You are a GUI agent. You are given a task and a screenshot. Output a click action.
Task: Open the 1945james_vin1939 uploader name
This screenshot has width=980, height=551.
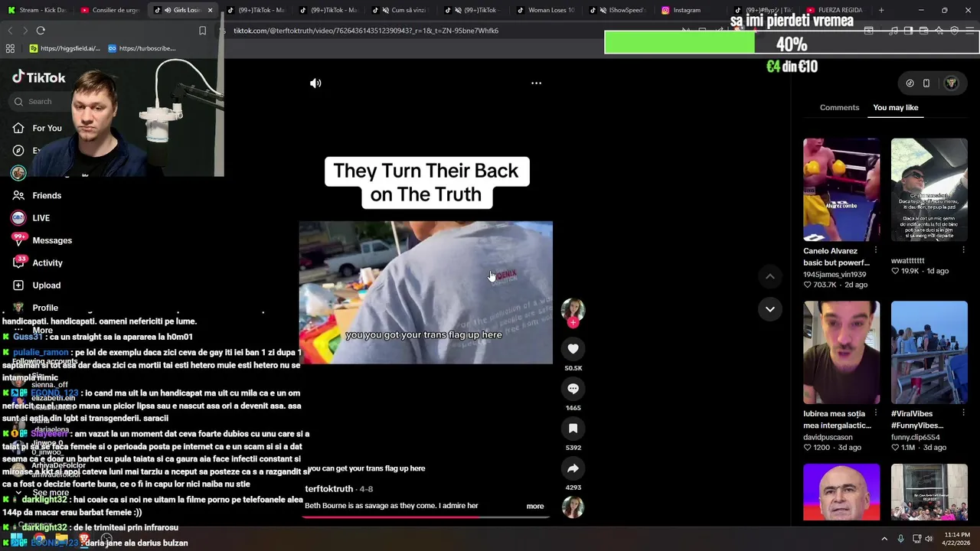click(835, 274)
